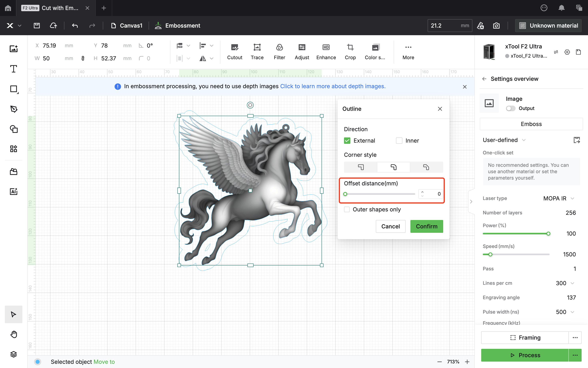The height and width of the screenshot is (368, 588).
Task: Click the Offset distance value field
Action: tap(431, 194)
